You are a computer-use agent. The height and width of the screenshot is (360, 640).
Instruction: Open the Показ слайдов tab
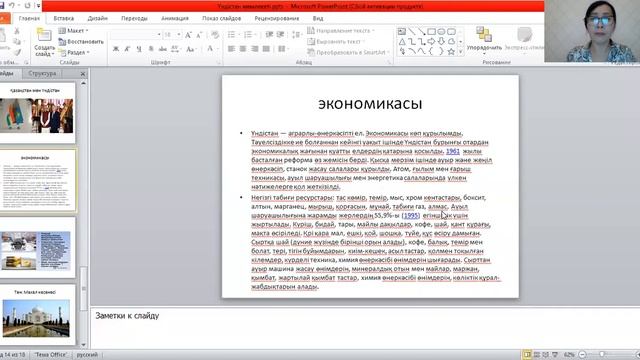[x=221, y=18]
